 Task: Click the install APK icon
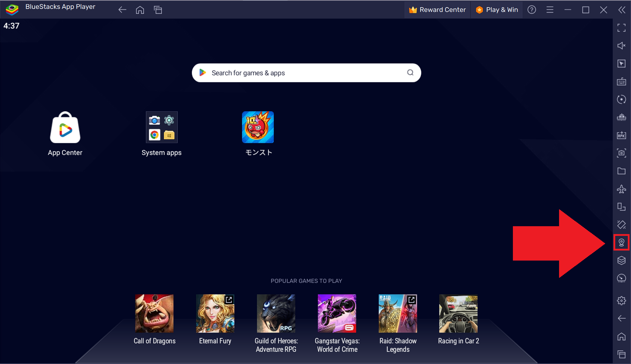pyautogui.click(x=622, y=135)
